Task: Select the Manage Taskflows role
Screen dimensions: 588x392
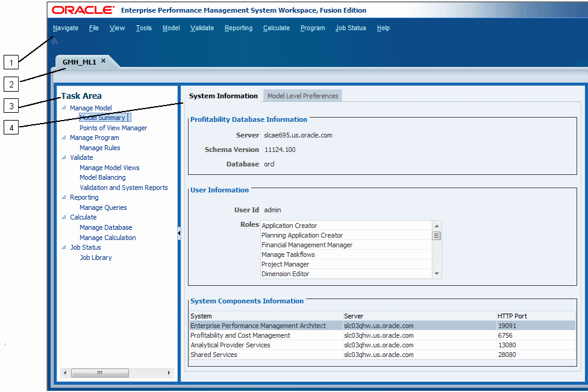Action: coord(346,254)
